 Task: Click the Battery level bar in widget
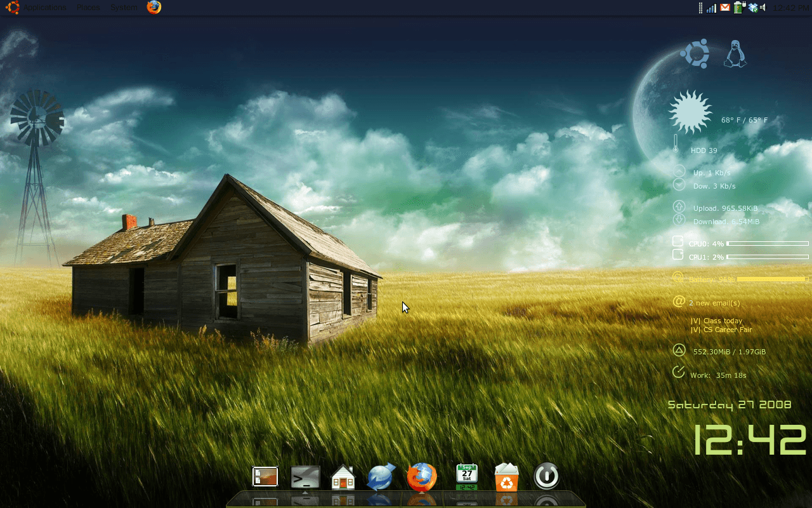772,279
